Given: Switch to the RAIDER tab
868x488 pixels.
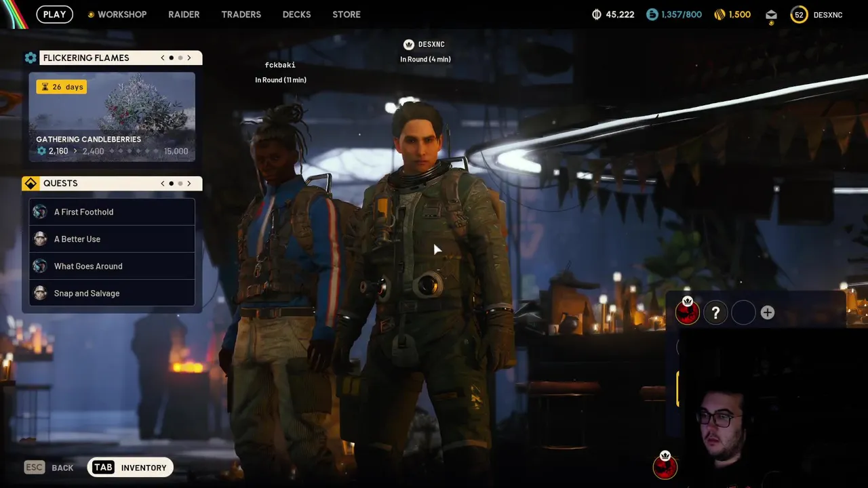Looking at the screenshot, I should pos(184,14).
